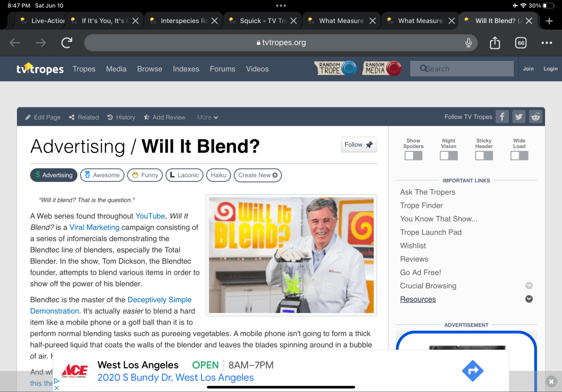562x392 pixels.
Task: Open the browser tab switcher showing 66
Action: coord(520,43)
